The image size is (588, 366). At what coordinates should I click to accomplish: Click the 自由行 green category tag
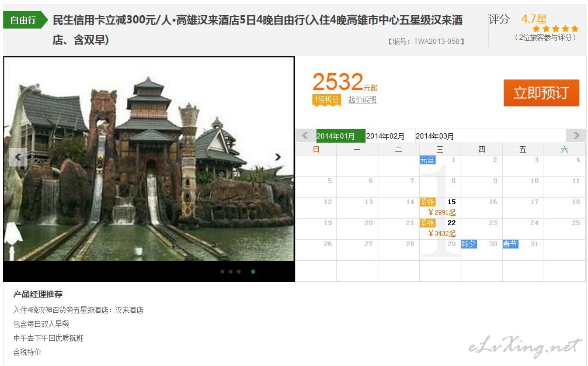[x=25, y=20]
